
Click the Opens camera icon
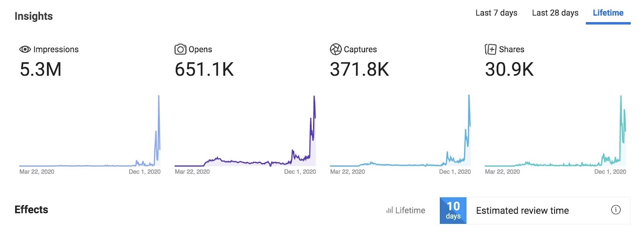(x=180, y=49)
